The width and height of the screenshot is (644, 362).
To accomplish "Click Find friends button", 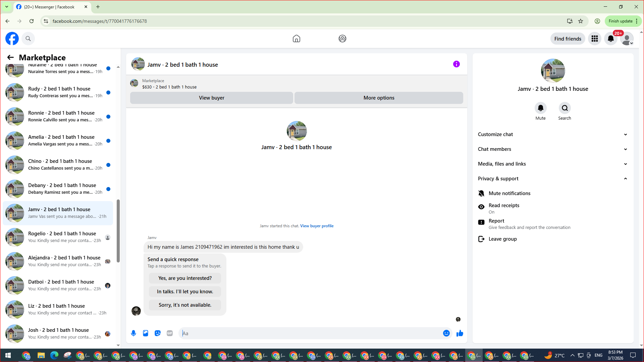I will pyautogui.click(x=568, y=39).
